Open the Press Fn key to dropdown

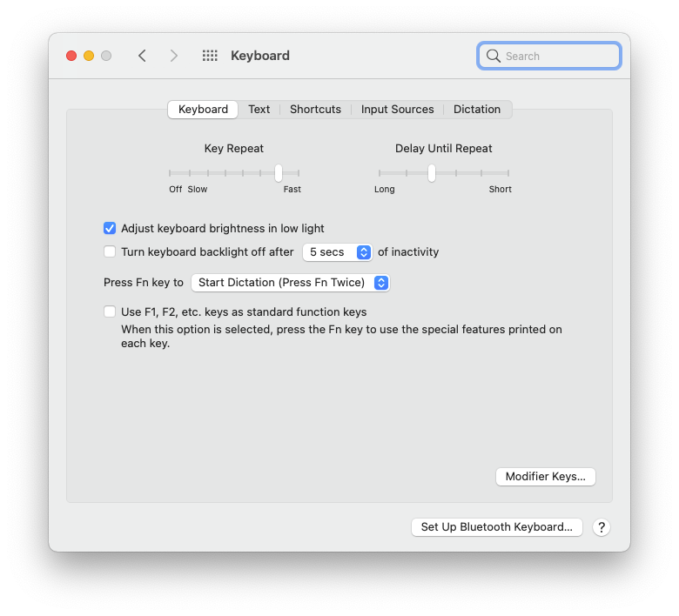click(291, 283)
